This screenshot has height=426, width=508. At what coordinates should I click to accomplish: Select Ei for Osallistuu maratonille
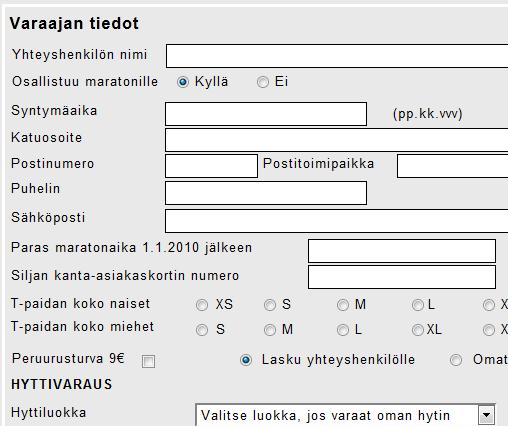(x=263, y=82)
